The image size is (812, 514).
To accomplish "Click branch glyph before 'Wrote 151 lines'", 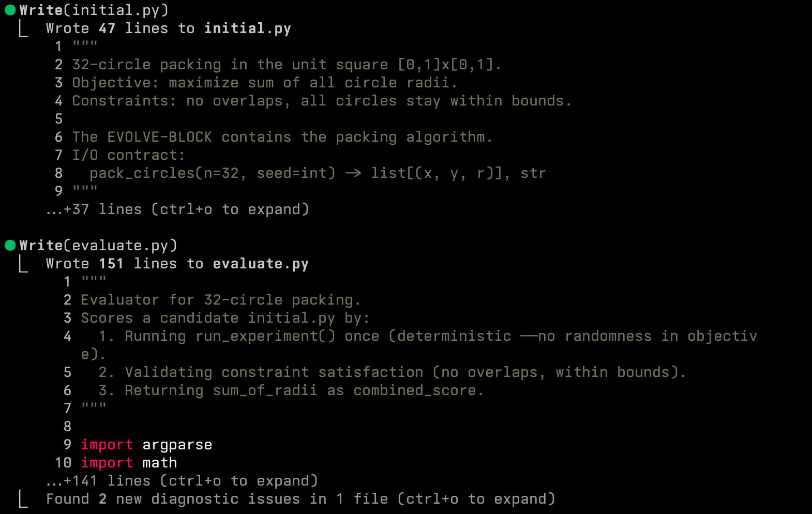I will [23, 264].
